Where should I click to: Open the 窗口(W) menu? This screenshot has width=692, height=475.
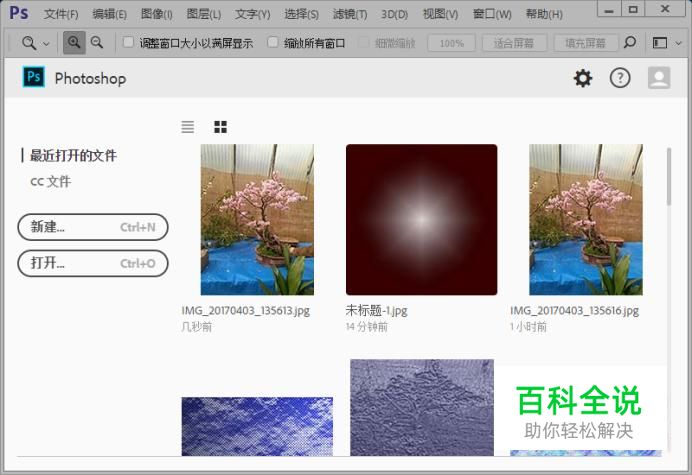tap(492, 14)
